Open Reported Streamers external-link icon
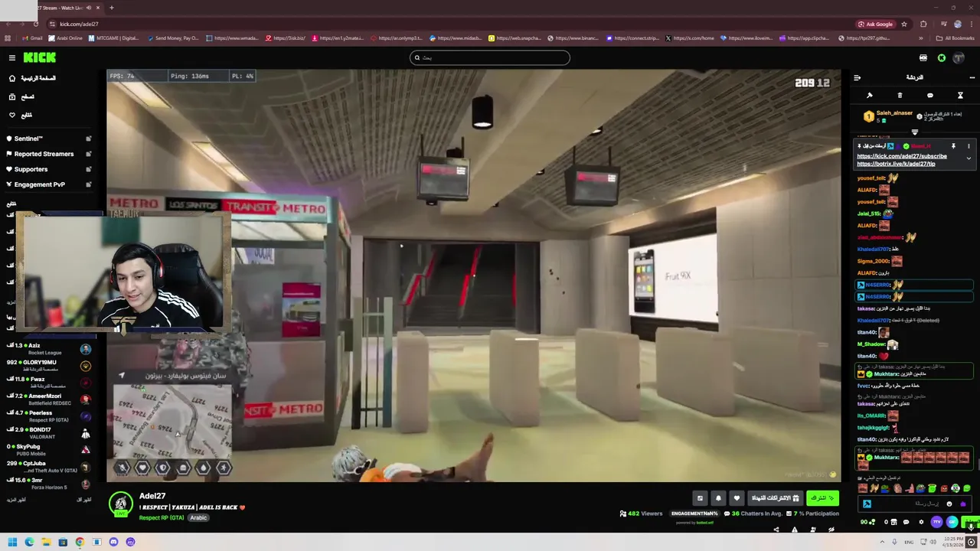 point(89,154)
